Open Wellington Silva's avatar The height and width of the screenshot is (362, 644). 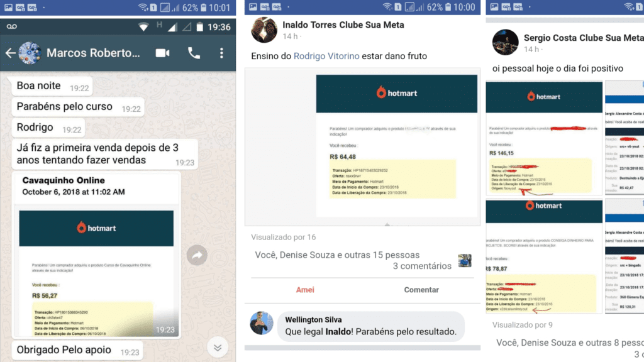click(262, 323)
